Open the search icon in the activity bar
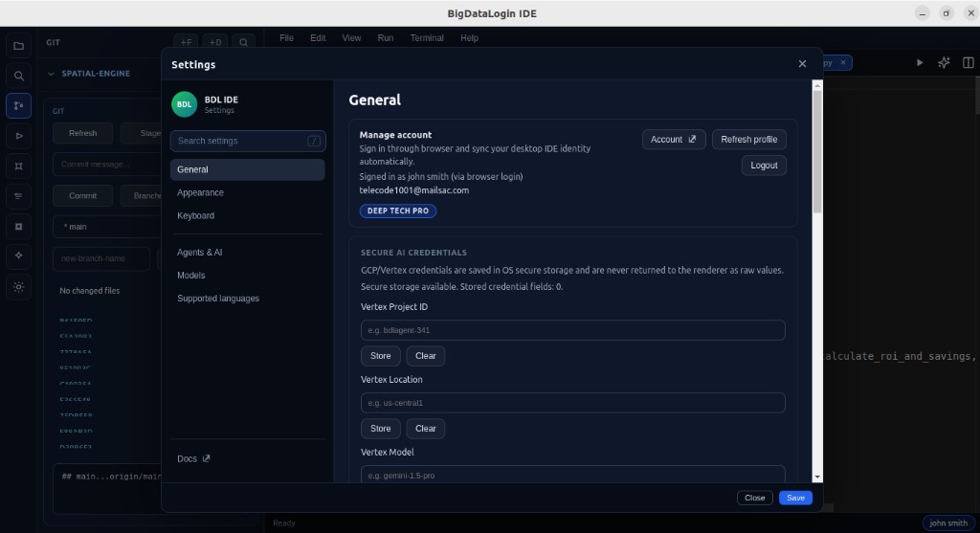 click(x=19, y=76)
